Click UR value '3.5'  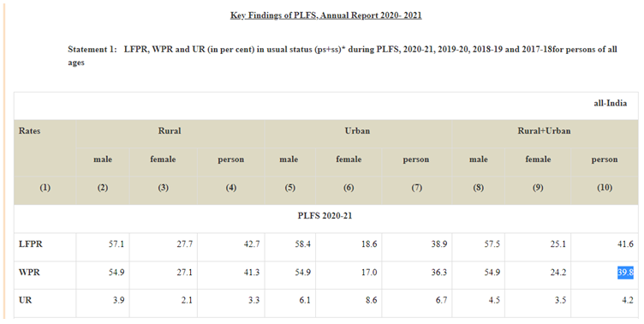pos(560,300)
